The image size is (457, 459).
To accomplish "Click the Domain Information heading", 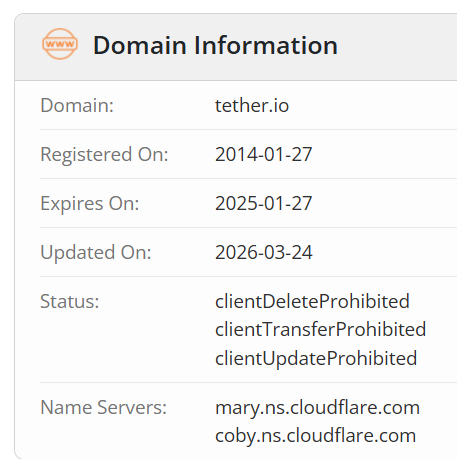I will click(215, 45).
